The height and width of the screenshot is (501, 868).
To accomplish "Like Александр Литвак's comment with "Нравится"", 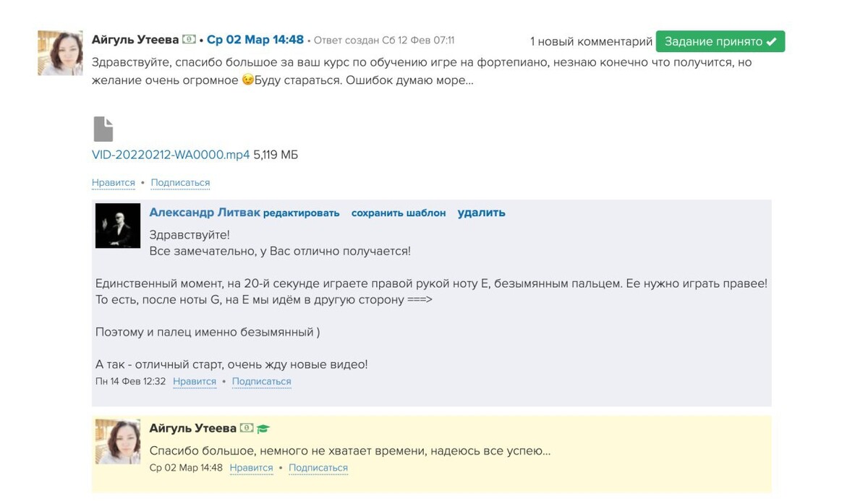I will pos(195,382).
